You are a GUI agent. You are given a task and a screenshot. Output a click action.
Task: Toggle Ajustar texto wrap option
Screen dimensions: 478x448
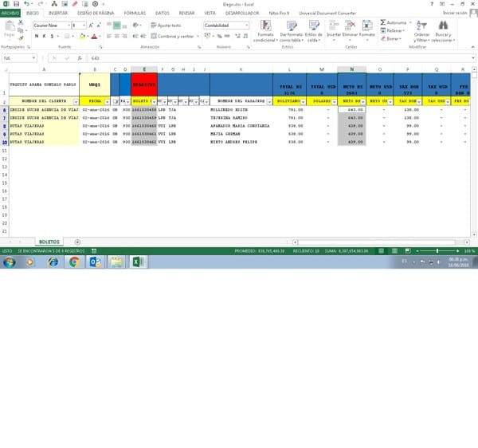pos(166,26)
